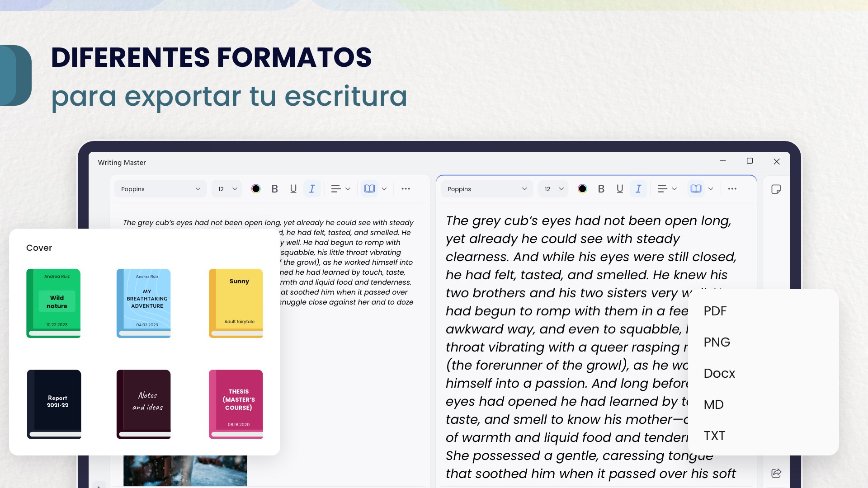
Task: Toggle Underline in the left editor toolbar
Action: click(293, 189)
